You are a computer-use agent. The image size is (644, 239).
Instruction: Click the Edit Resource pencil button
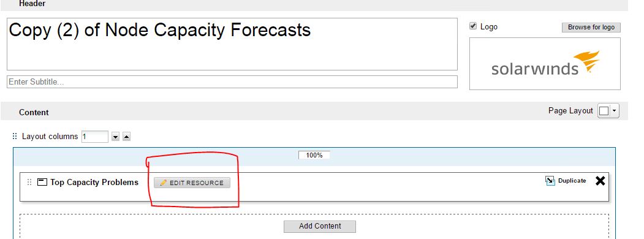point(192,183)
